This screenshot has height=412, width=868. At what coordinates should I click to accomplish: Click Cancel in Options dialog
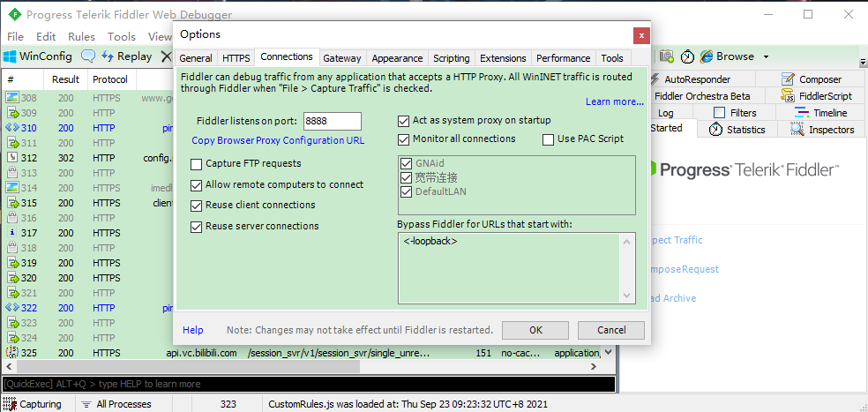611,330
